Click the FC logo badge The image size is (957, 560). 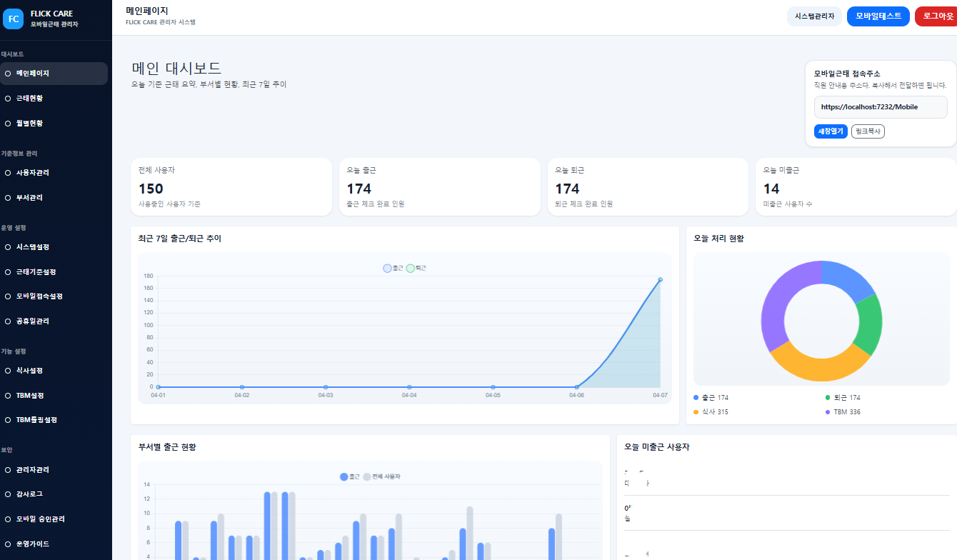click(x=14, y=19)
